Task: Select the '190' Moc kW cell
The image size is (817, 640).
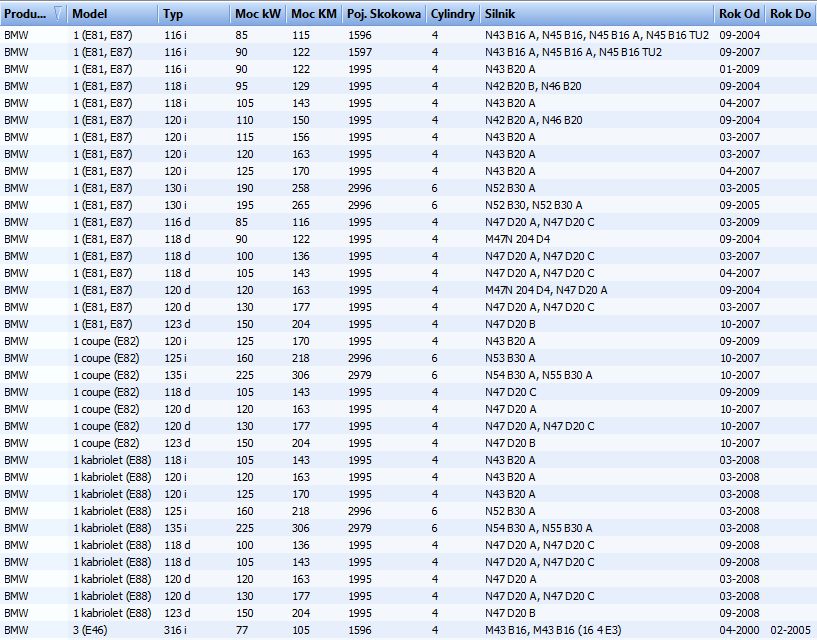Action: tap(244, 188)
